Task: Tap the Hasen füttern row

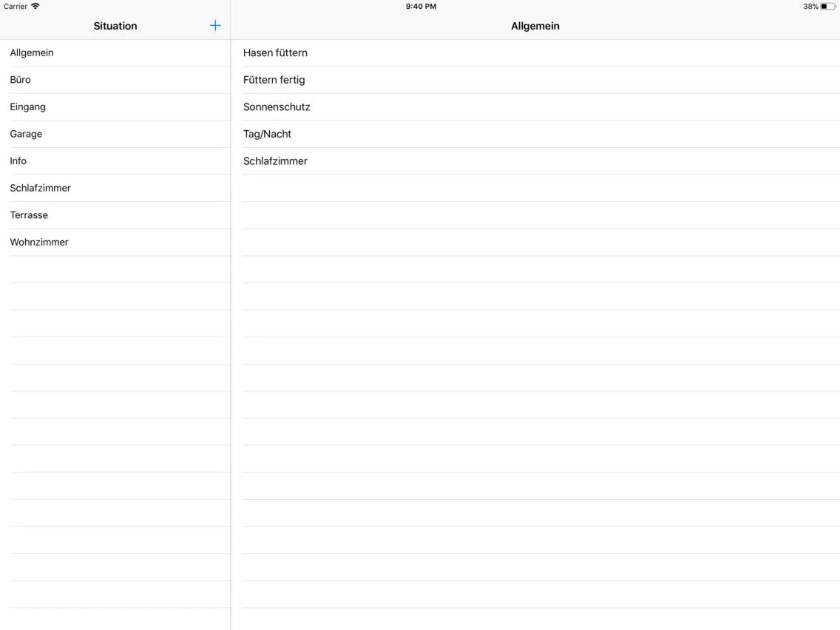Action: 535,52
